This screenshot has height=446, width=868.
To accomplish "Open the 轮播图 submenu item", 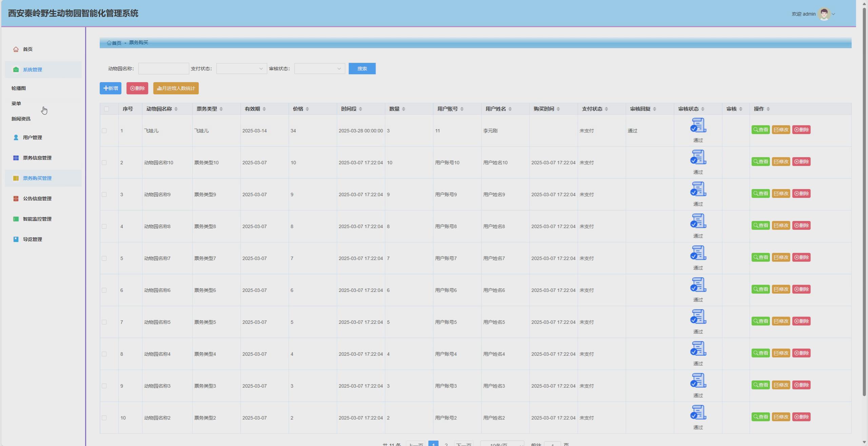I will tap(19, 88).
